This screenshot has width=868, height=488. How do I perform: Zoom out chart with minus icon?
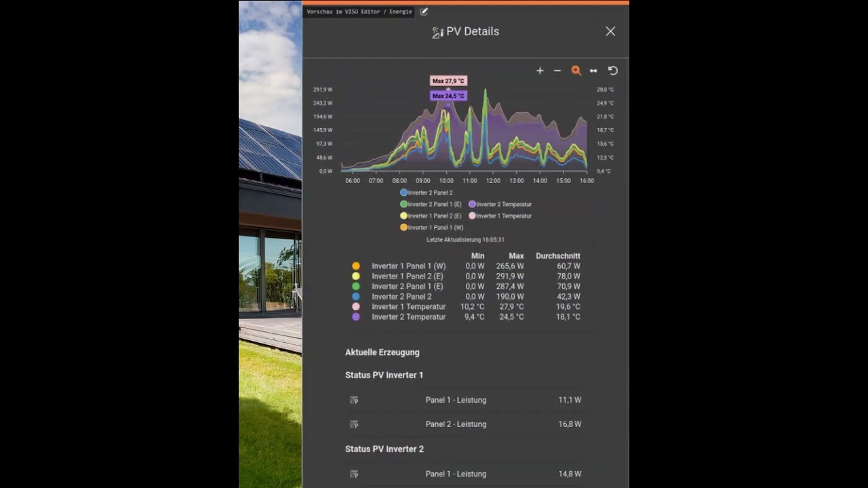(557, 70)
